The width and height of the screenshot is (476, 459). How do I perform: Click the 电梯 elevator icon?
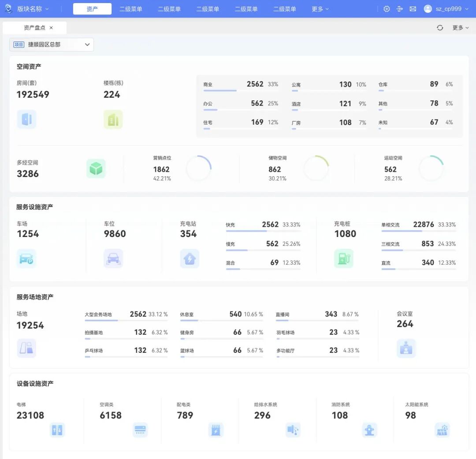coord(57,430)
